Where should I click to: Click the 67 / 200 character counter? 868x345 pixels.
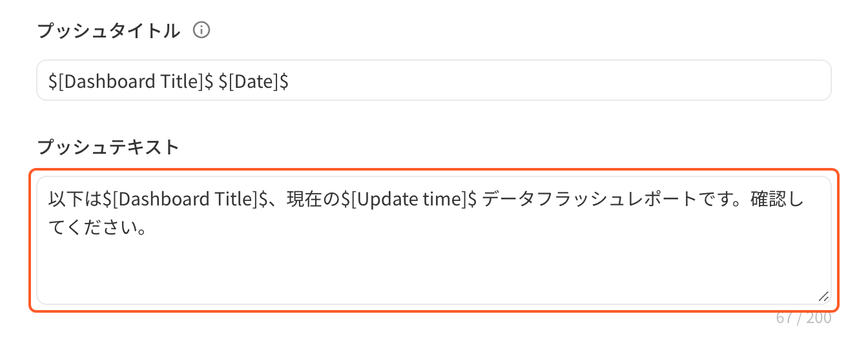tap(803, 318)
